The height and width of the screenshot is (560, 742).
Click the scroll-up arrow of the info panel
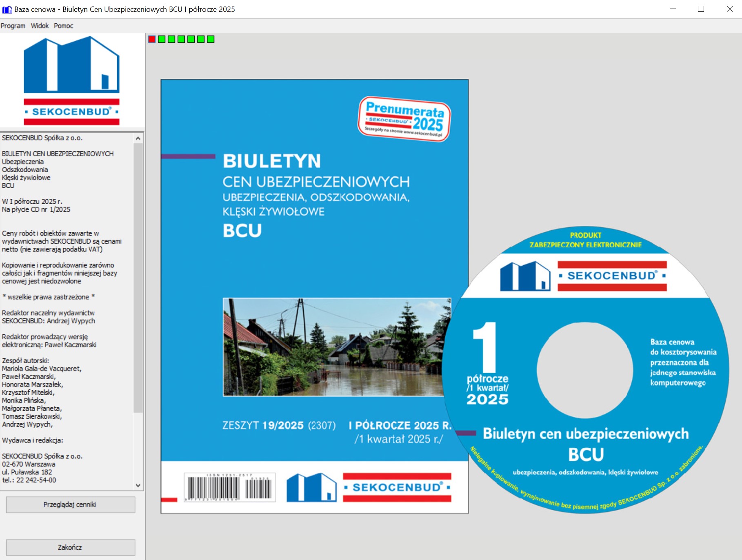[x=138, y=138]
